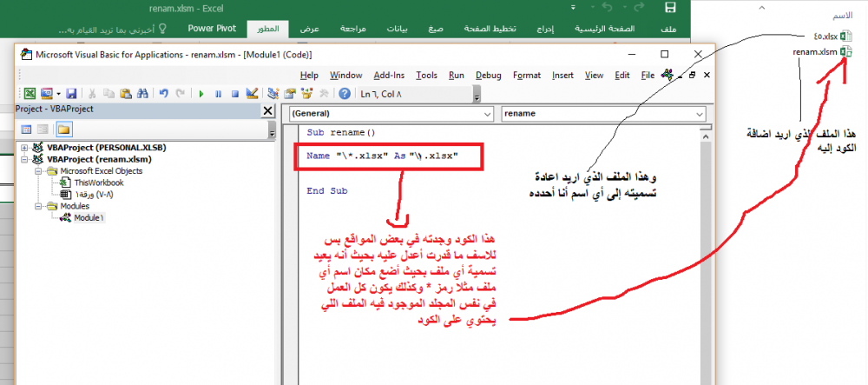Image resolution: width=868 pixels, height=385 pixels.
Task: Open Find with the binoculars icon
Action: (x=142, y=94)
